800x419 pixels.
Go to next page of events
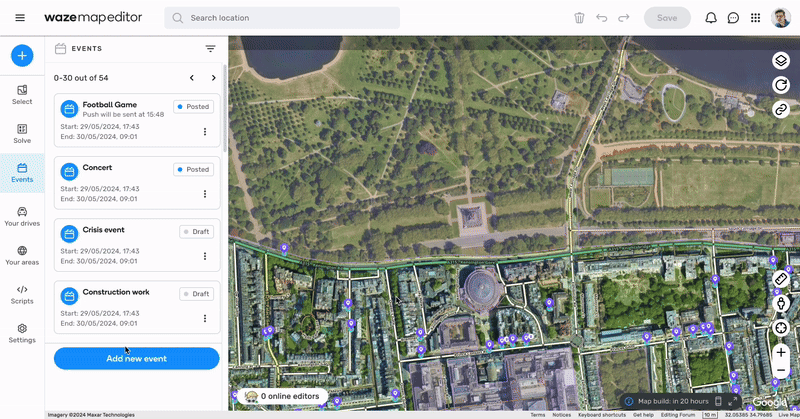[213, 78]
